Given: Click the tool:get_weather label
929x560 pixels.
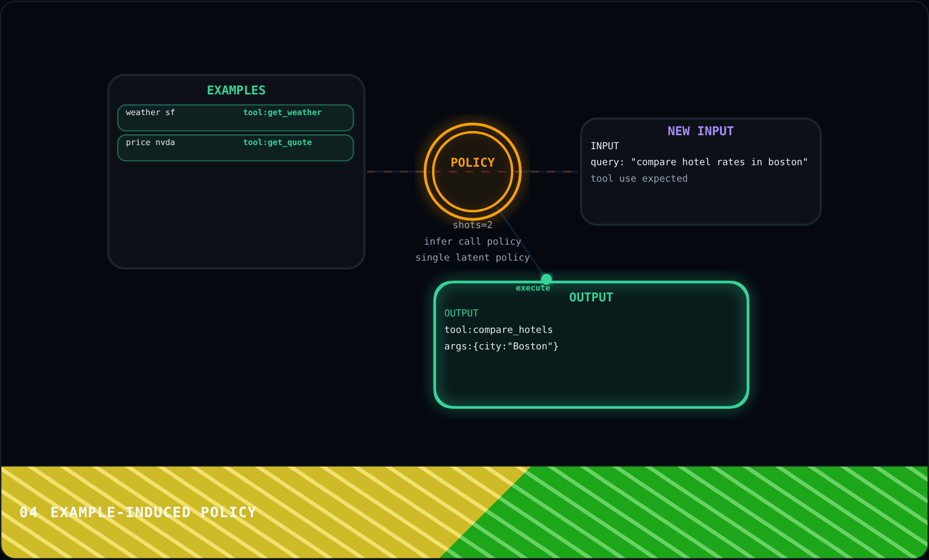Looking at the screenshot, I should pyautogui.click(x=282, y=113).
